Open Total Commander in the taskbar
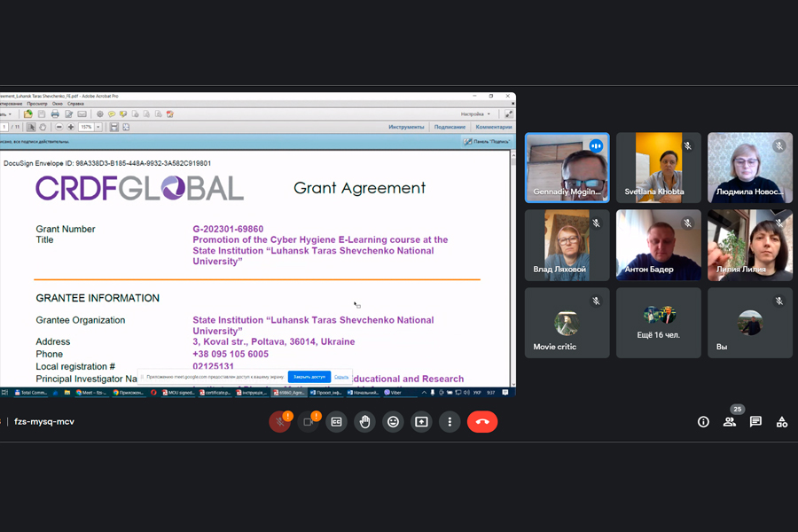Viewport: 798px width, 532px height. tap(30, 393)
